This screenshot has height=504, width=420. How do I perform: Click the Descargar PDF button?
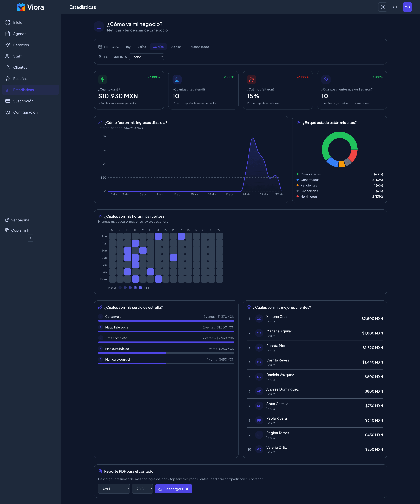click(173, 489)
